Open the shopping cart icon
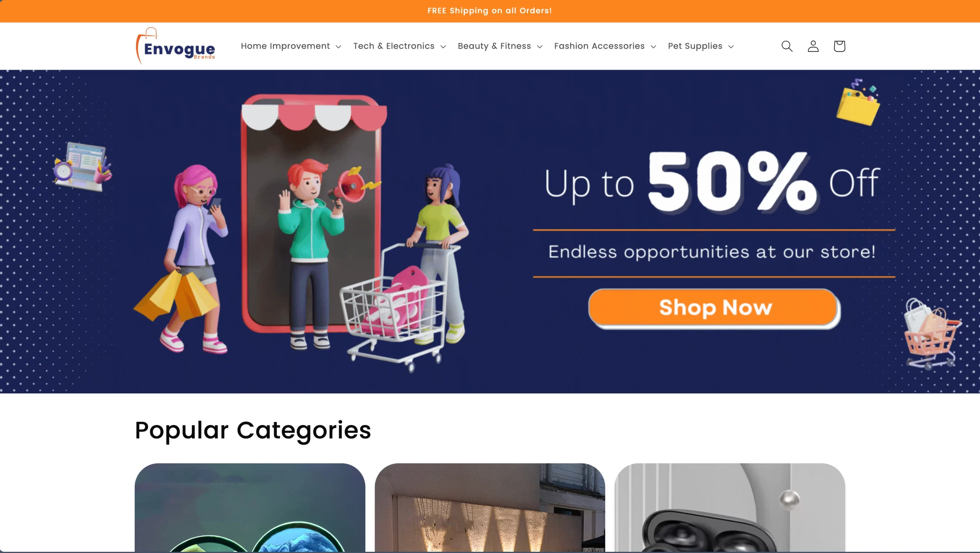The image size is (980, 553). [x=839, y=46]
